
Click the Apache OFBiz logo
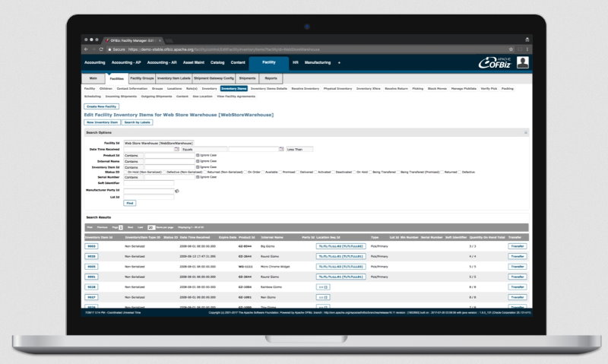[494, 62]
